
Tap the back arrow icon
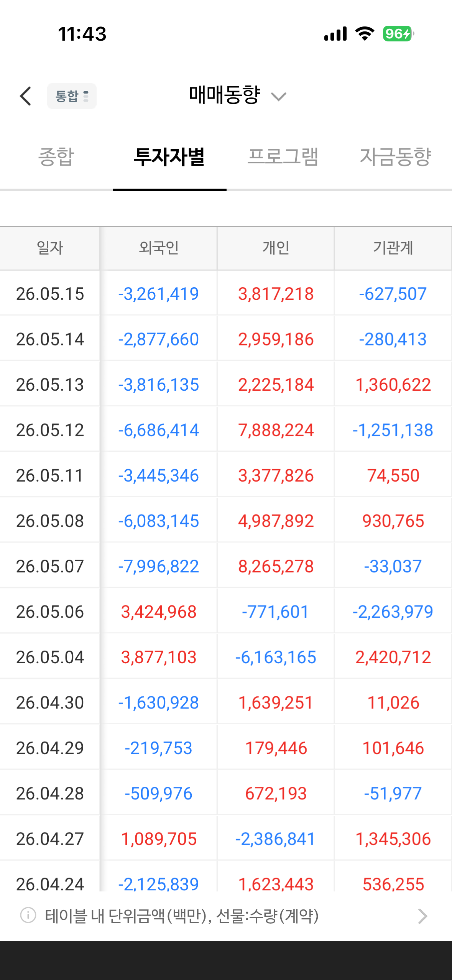click(x=26, y=96)
